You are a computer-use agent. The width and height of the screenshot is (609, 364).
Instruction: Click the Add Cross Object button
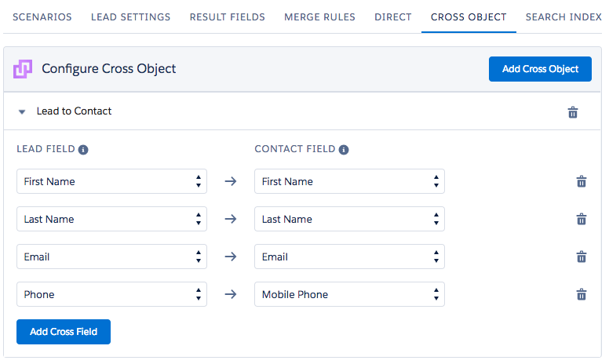pos(540,69)
